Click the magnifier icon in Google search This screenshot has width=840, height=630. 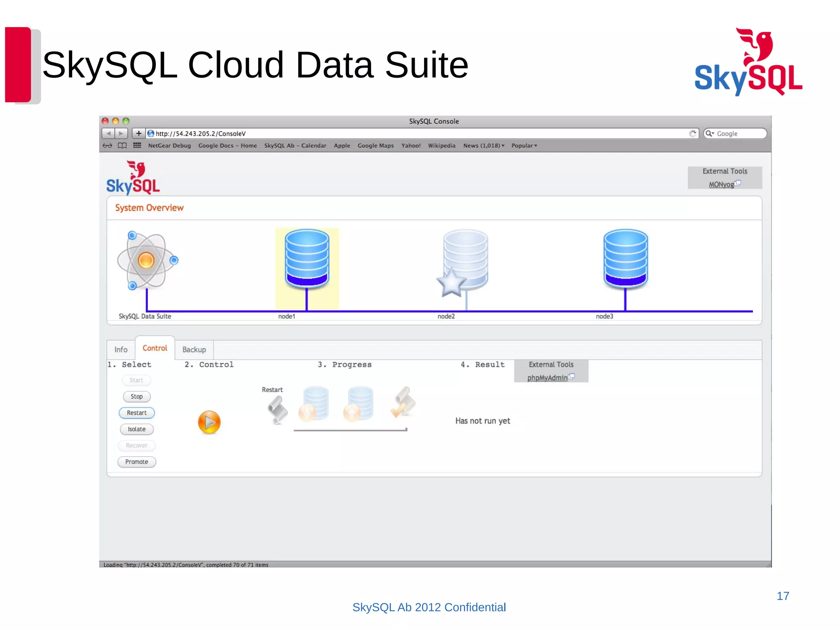[x=709, y=134]
